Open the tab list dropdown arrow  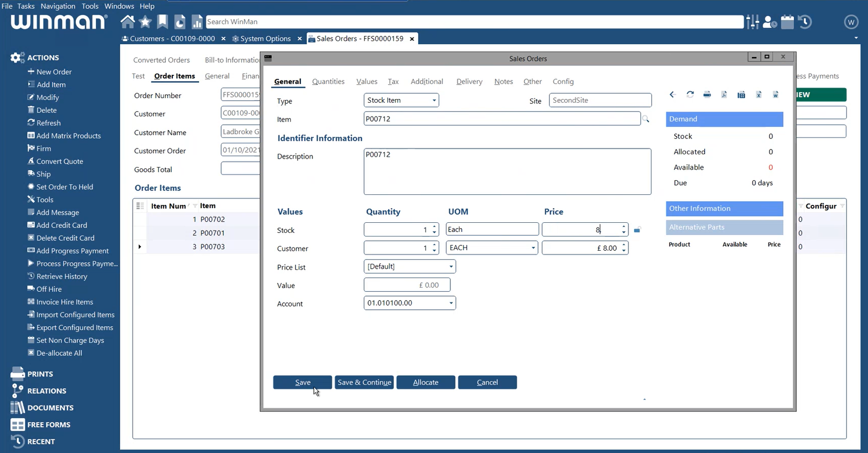(856, 38)
